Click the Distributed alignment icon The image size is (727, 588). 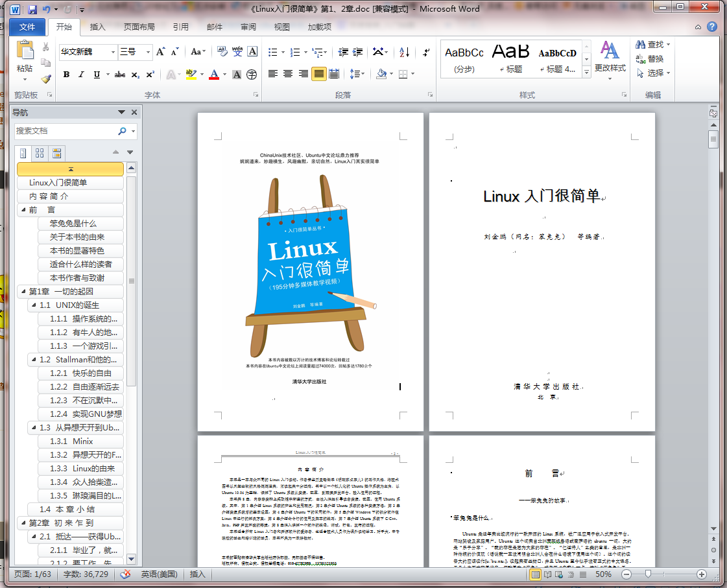[x=334, y=74]
